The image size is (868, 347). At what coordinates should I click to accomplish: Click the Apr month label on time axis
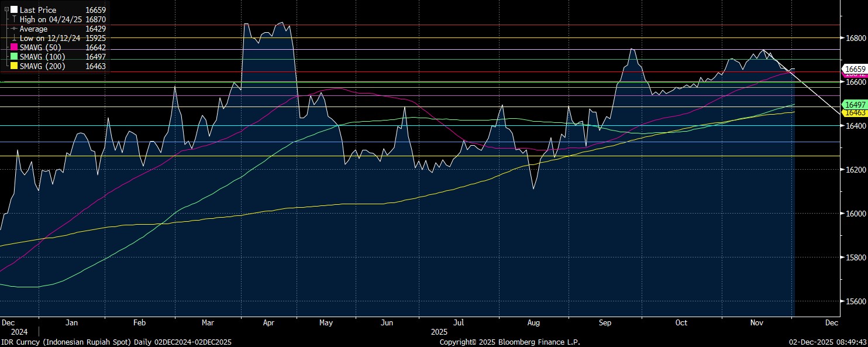tap(269, 322)
